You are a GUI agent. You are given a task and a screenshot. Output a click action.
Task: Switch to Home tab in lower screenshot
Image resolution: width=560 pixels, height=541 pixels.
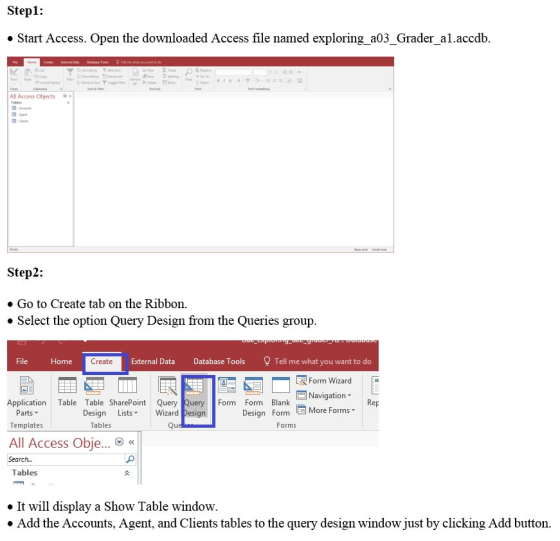point(61,361)
